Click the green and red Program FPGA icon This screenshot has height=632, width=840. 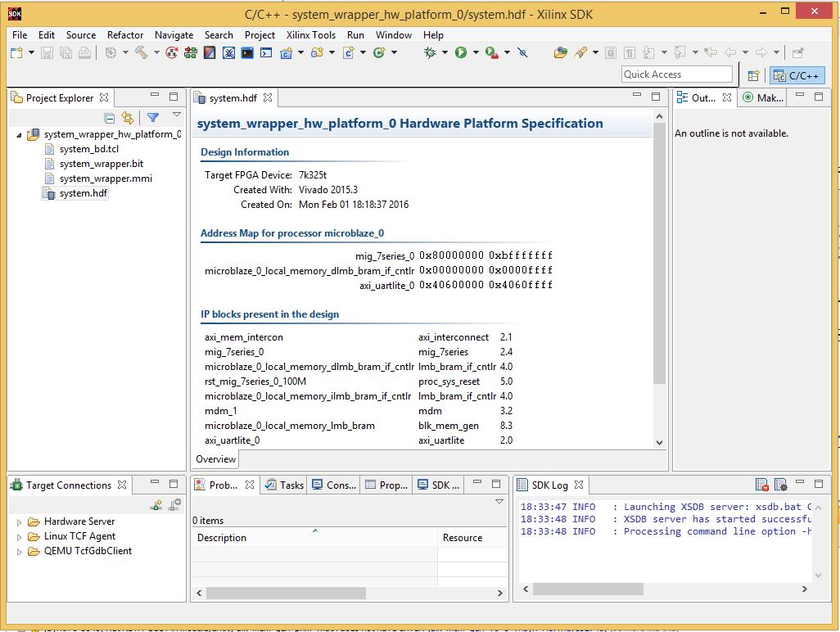(x=190, y=52)
